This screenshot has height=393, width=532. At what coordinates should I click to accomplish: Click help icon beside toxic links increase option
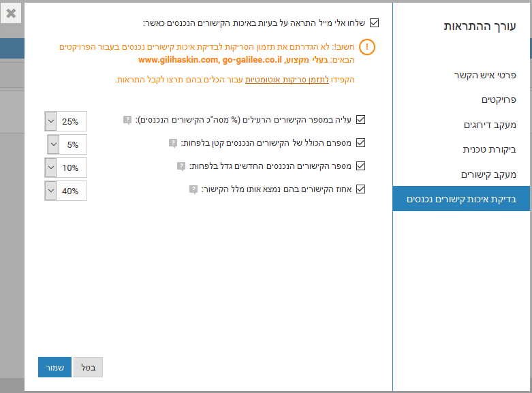pyautogui.click(x=127, y=120)
